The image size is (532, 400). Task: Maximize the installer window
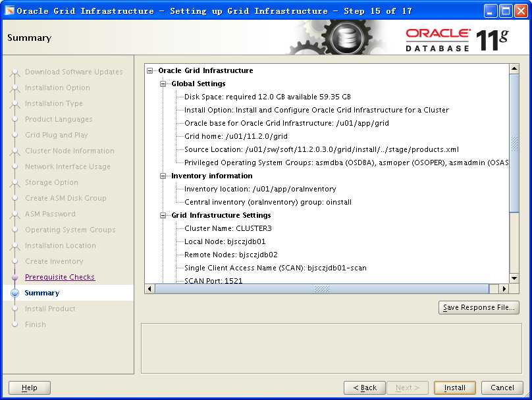click(x=505, y=11)
